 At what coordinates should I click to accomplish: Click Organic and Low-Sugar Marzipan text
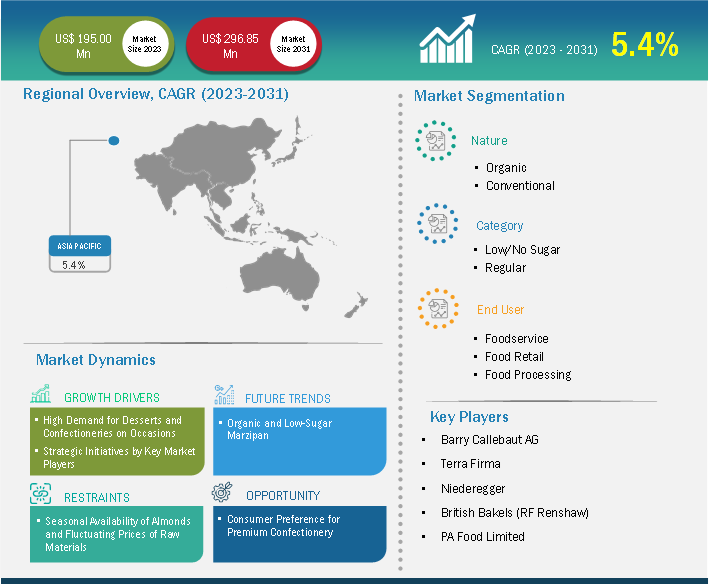pos(279,430)
